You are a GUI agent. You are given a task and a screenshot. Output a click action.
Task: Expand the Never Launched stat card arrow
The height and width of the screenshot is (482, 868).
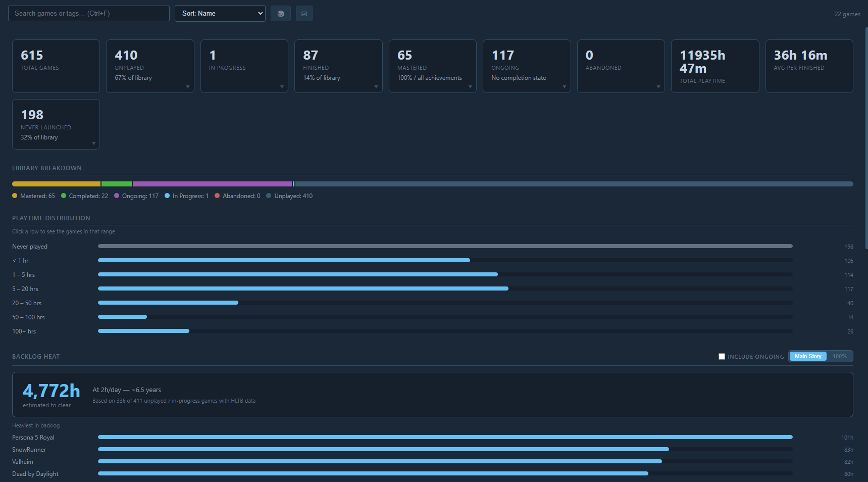tap(93, 143)
